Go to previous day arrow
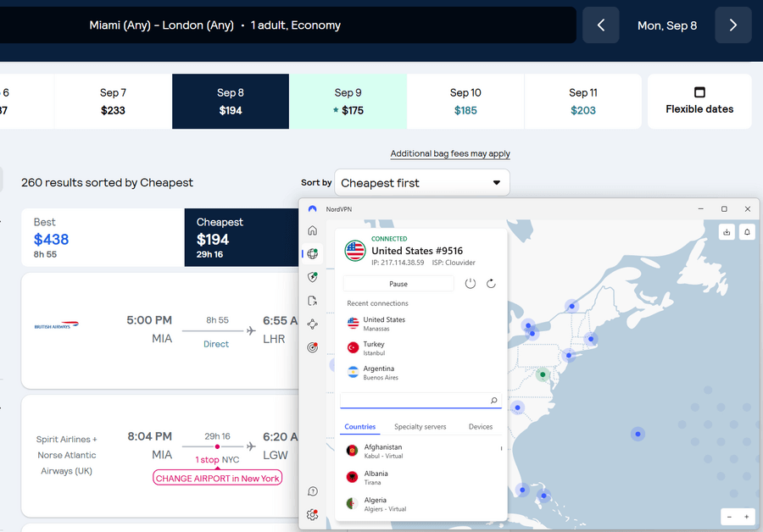Viewport: 763px width, 532px height. 601,25
